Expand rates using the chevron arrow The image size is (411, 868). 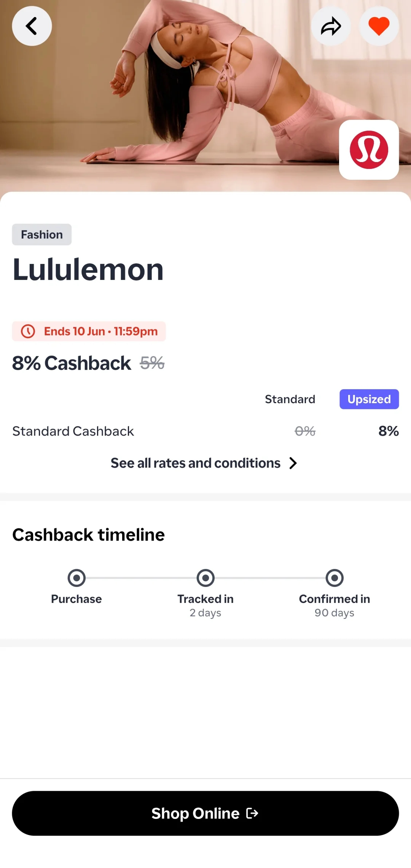[293, 463]
